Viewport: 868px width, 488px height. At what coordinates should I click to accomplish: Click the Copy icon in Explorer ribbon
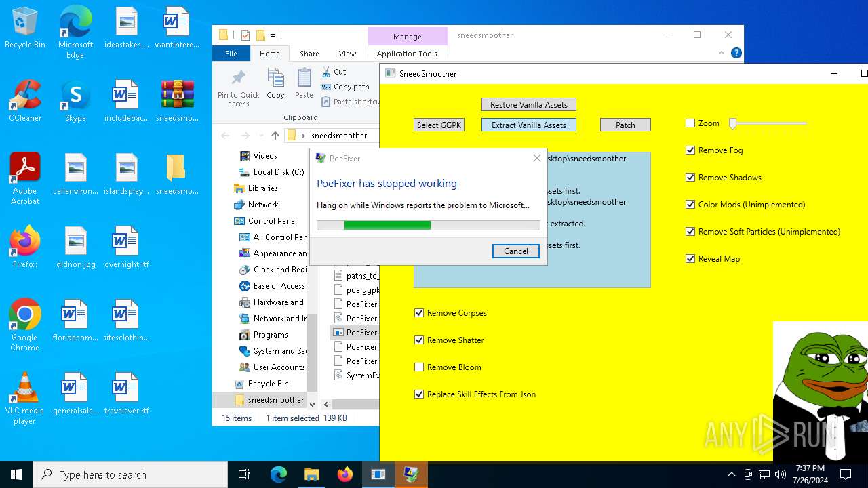point(275,84)
